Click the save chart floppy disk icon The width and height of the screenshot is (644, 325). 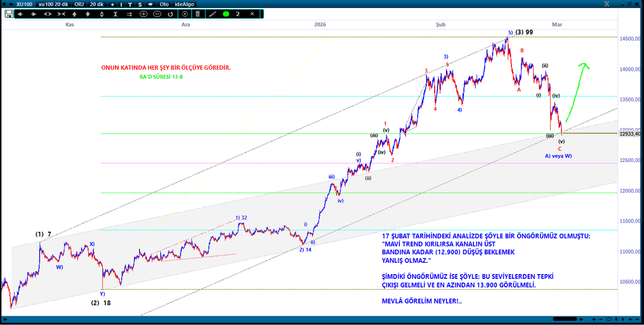pyautogui.click(x=9, y=13)
